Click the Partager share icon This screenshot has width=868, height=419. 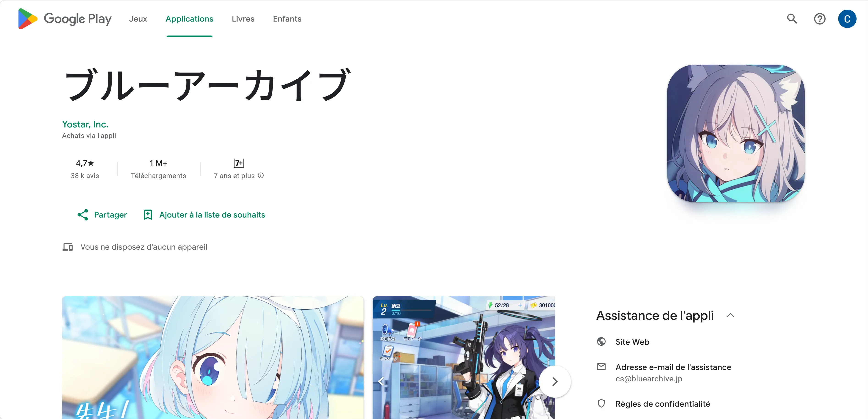pyautogui.click(x=83, y=215)
